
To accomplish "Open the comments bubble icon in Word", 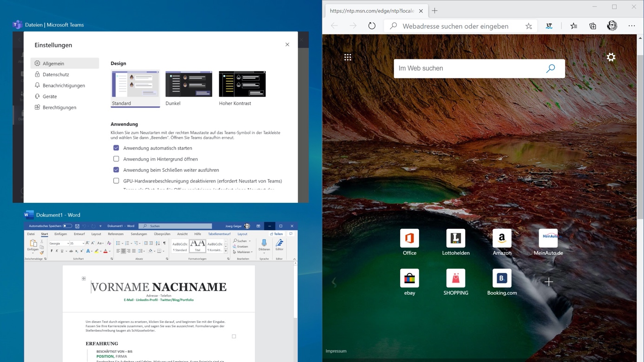I will (x=291, y=234).
